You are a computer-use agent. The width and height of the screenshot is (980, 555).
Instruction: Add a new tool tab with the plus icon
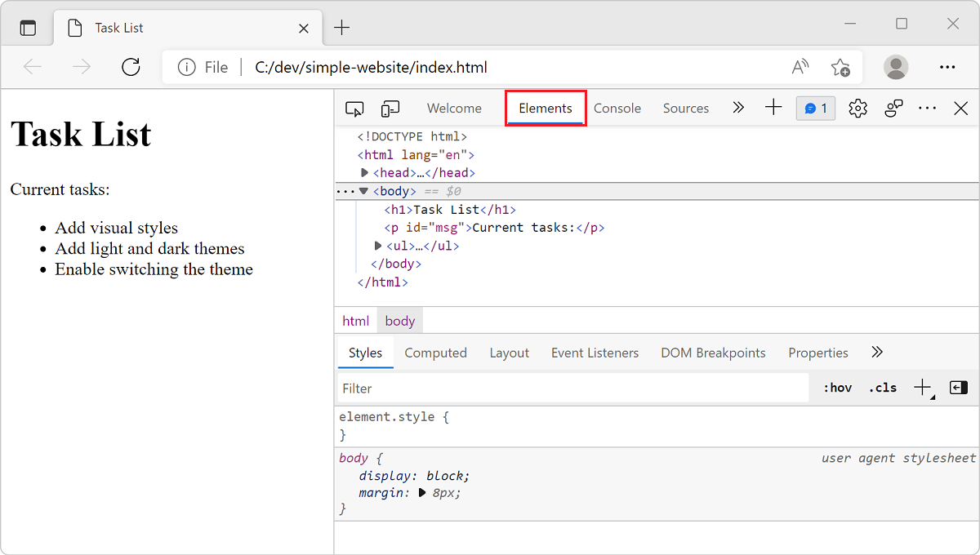point(773,108)
